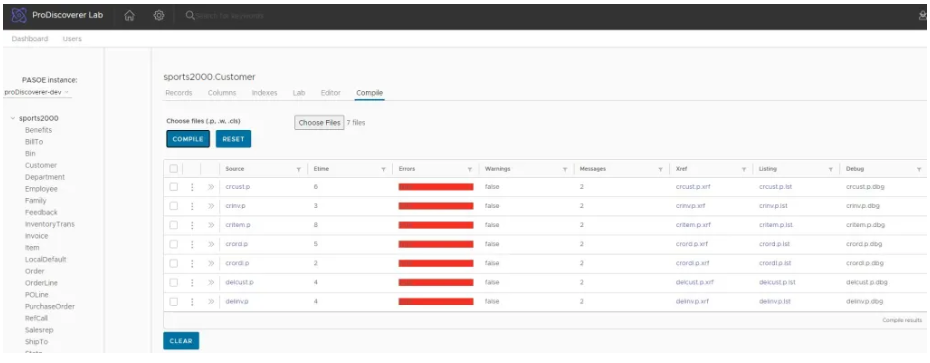Filter the Etime column
Image resolution: width=930 pixels, height=363 pixels.
(384, 170)
